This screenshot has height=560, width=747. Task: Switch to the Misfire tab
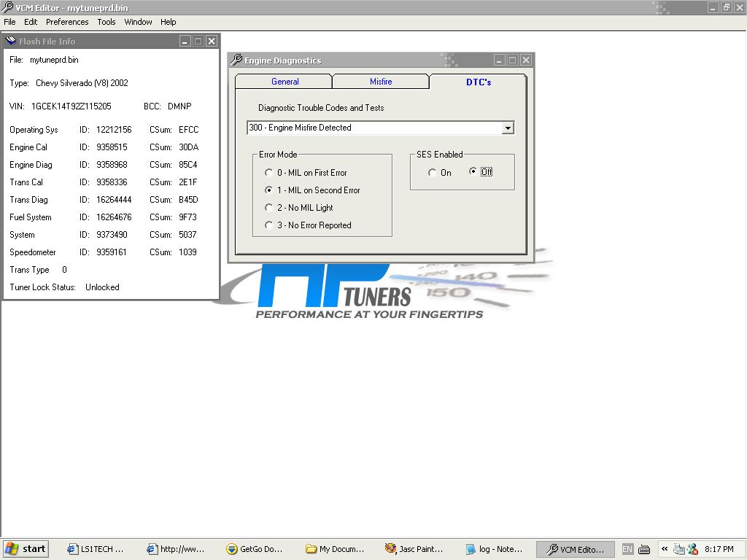[380, 82]
